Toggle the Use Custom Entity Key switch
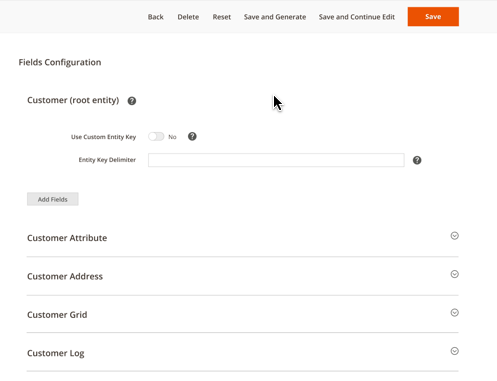 [x=156, y=137]
